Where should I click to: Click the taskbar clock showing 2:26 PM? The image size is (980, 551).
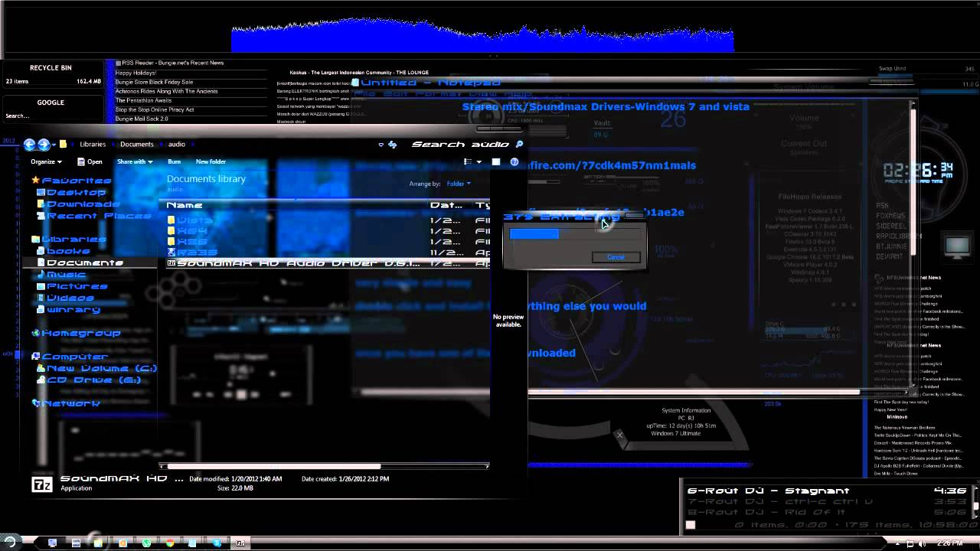(x=949, y=543)
